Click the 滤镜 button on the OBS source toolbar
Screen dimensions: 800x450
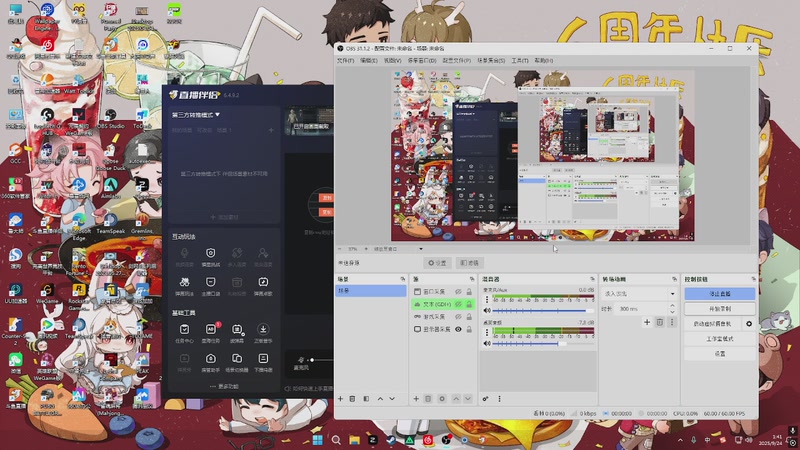pyautogui.click(x=469, y=263)
